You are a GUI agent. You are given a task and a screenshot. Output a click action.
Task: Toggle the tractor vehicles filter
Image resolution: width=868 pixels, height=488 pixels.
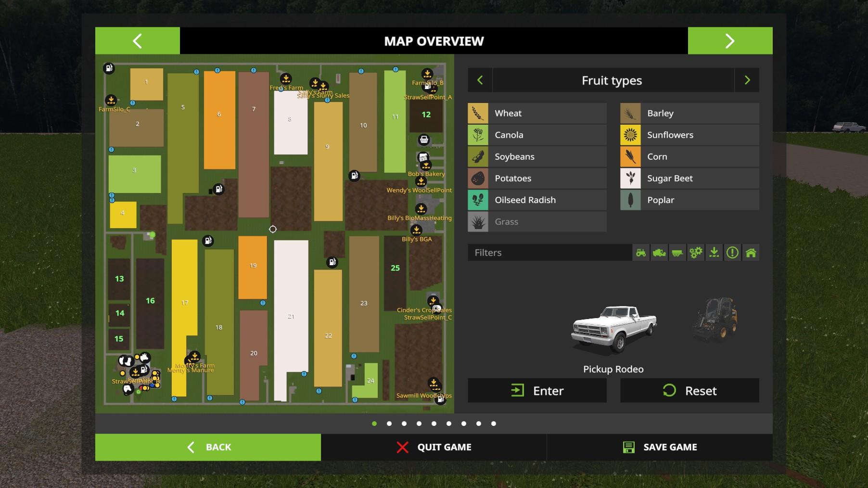tap(641, 253)
